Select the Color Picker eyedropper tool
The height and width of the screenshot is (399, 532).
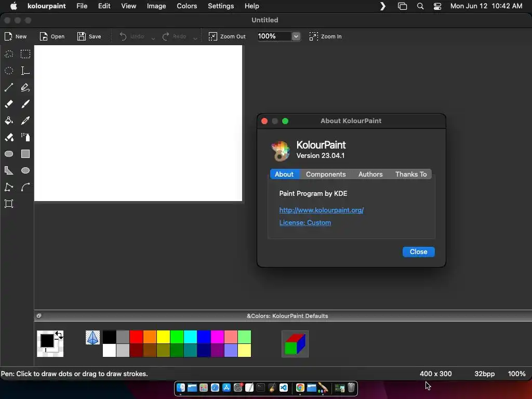click(25, 121)
